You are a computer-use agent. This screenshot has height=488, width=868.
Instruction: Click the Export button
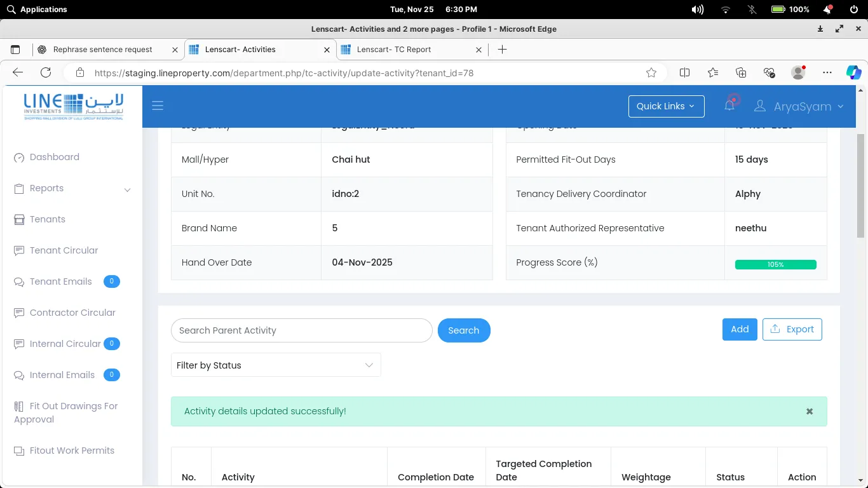(792, 329)
